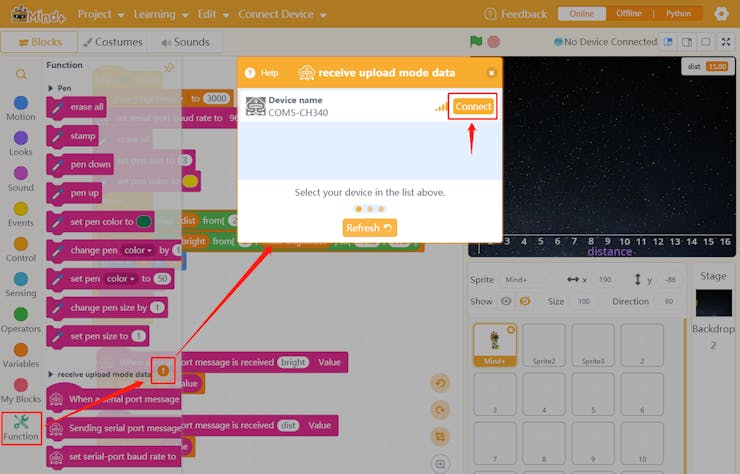Switch to Online mode
This screenshot has height=474, width=740.
581,14
